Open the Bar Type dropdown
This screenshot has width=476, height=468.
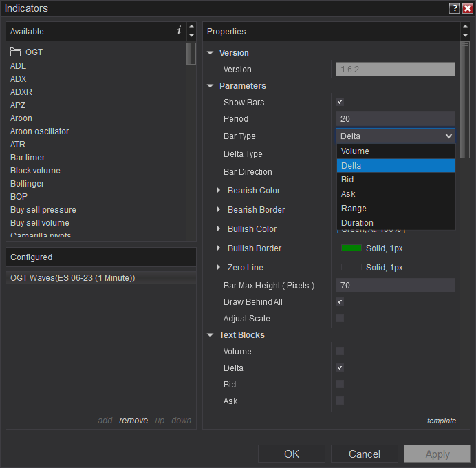(x=395, y=136)
